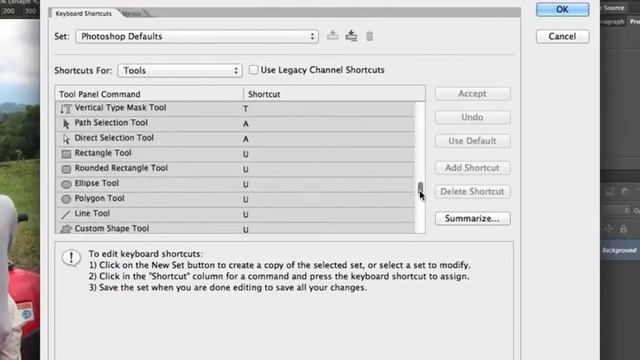Click the Tool Panel Command column header

149,94
